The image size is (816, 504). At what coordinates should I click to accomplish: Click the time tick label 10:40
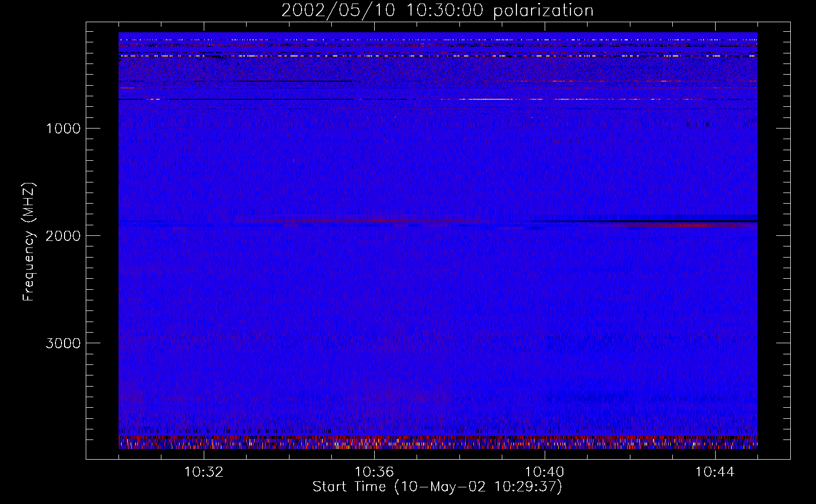tap(545, 472)
